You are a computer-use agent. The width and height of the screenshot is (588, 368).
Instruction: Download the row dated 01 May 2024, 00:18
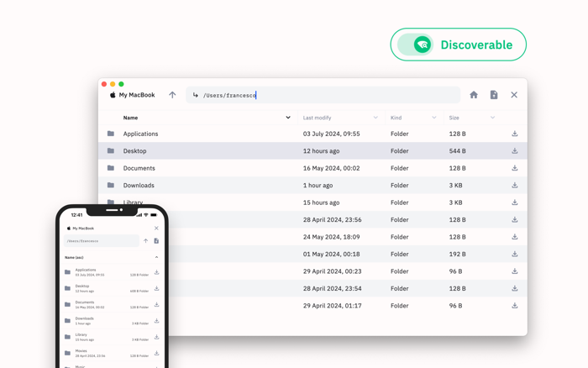click(x=514, y=254)
